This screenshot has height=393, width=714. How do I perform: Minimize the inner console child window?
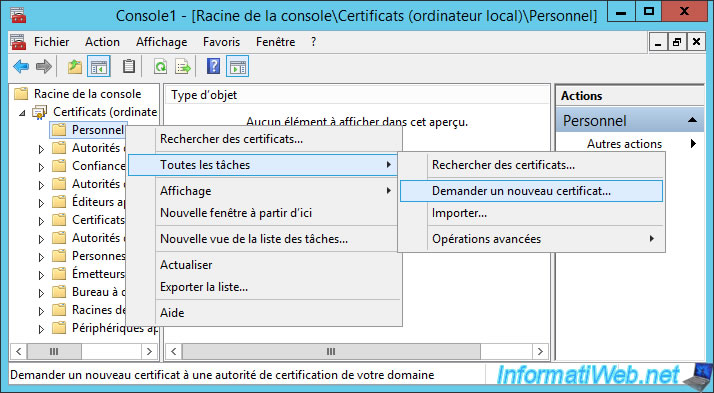658,42
